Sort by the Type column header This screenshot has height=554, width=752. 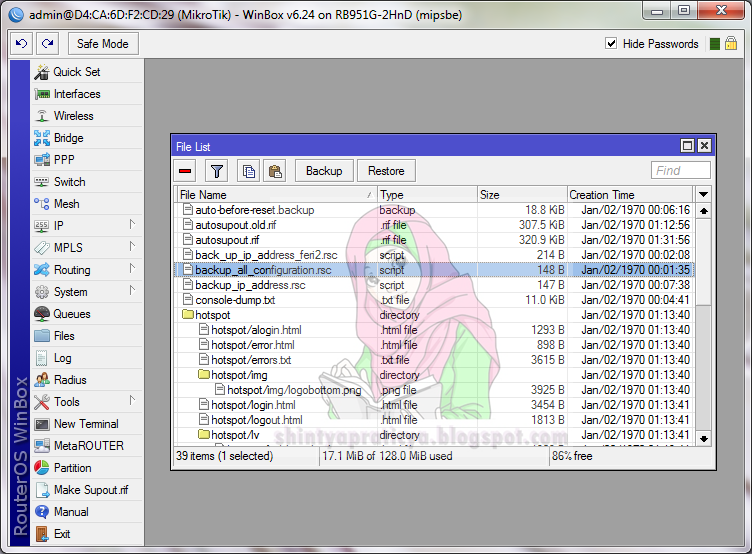click(x=427, y=195)
